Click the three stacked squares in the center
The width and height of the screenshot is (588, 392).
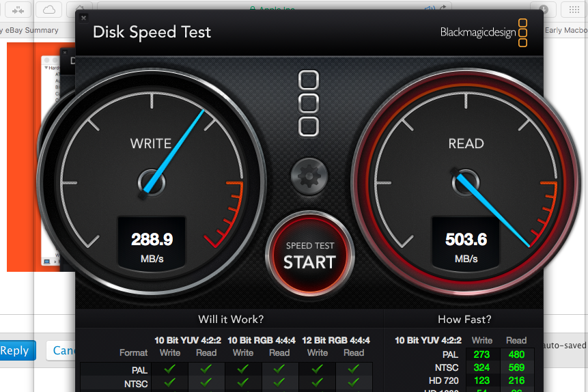point(309,103)
